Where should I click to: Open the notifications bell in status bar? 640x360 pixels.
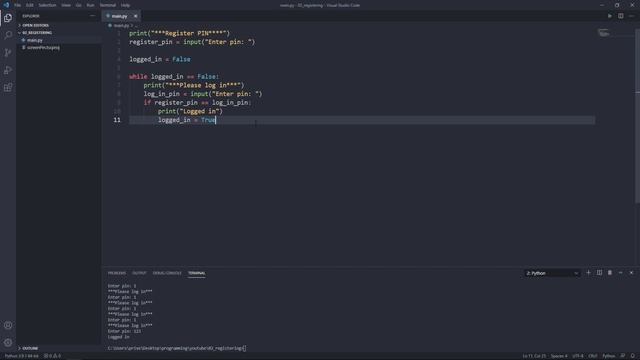click(x=633, y=356)
